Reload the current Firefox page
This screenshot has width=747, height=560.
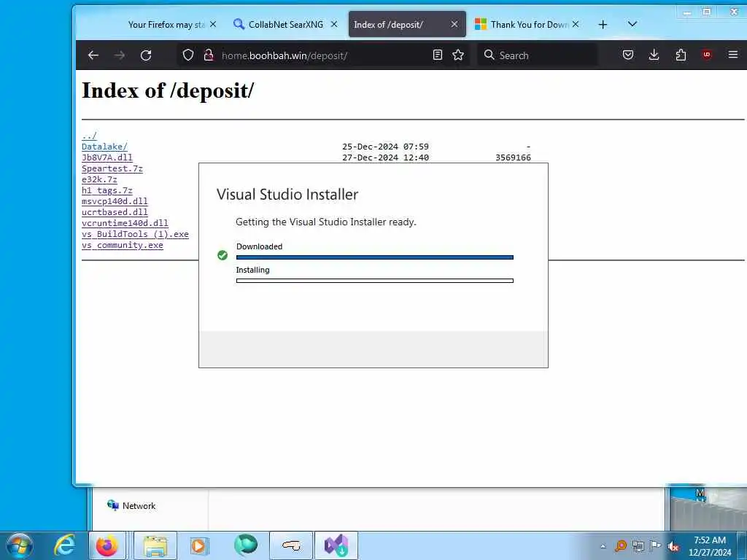click(146, 55)
